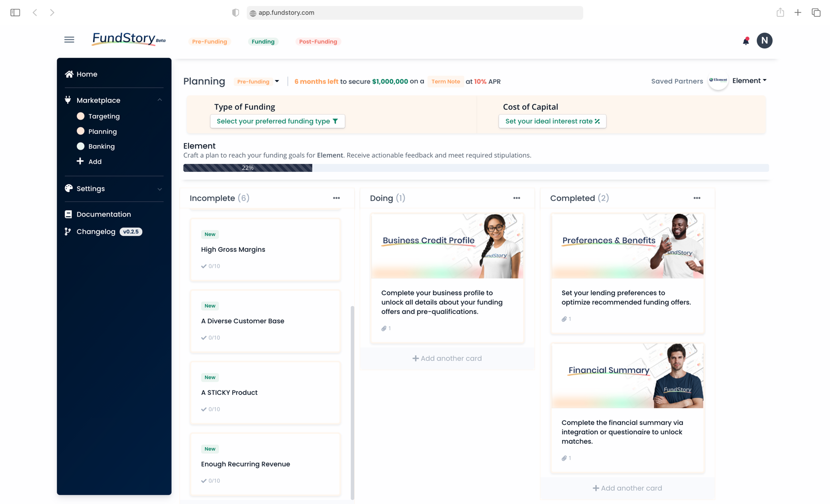
Task: Add another card to Doing column
Action: click(x=447, y=358)
